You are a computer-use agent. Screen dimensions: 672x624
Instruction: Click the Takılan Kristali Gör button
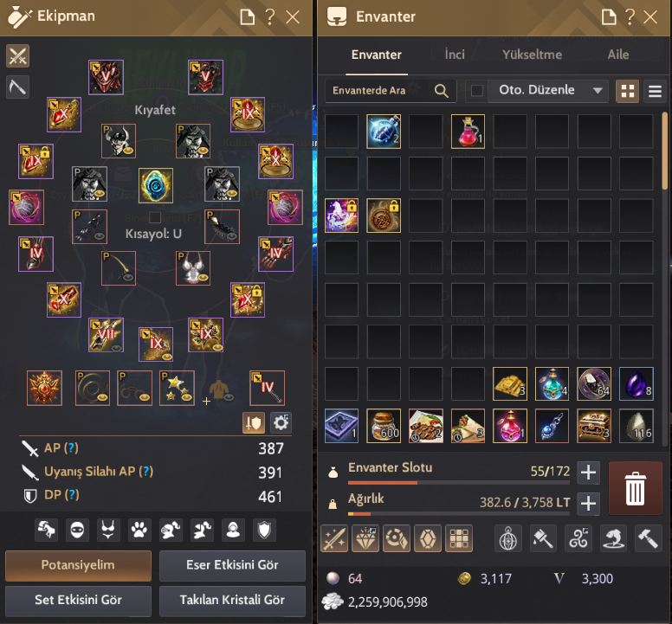tap(232, 601)
